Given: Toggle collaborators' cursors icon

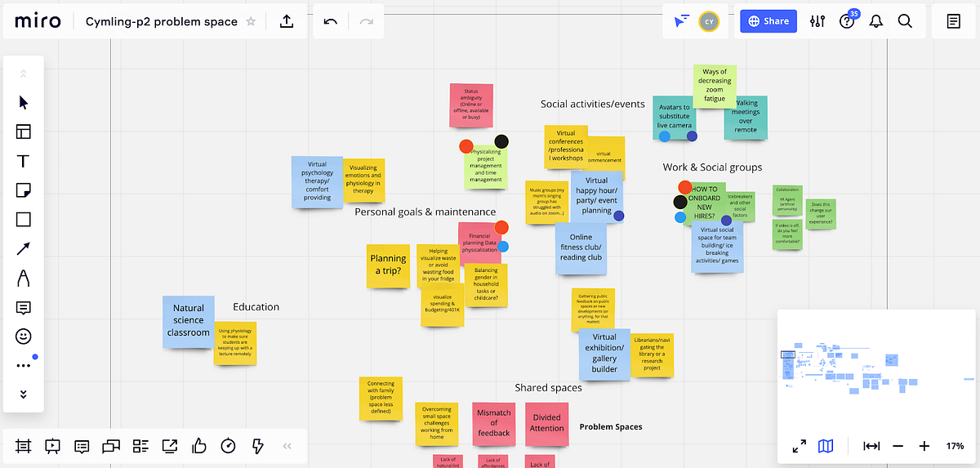Looking at the screenshot, I should 682,22.
